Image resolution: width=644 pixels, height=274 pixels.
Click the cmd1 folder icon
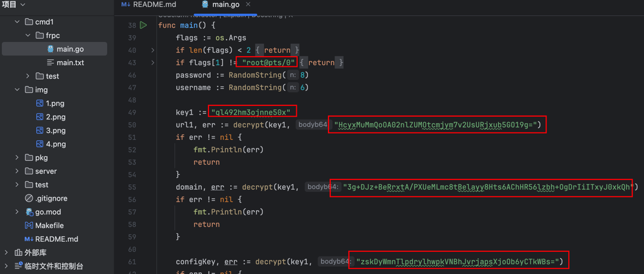coord(29,22)
